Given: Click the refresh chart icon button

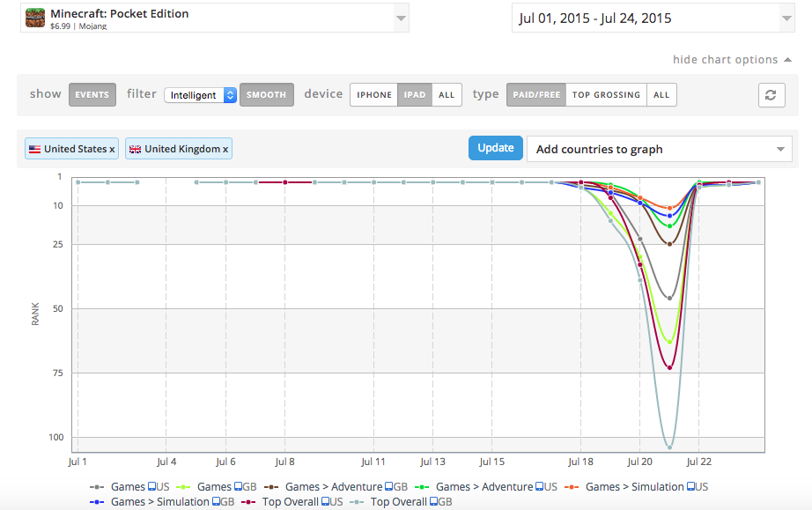Looking at the screenshot, I should point(771,95).
